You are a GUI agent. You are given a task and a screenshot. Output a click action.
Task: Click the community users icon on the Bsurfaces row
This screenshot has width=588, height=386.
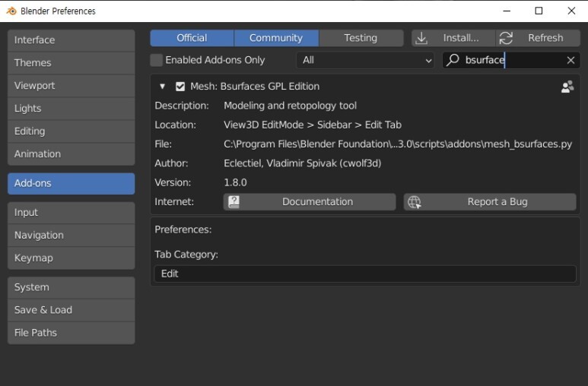567,87
